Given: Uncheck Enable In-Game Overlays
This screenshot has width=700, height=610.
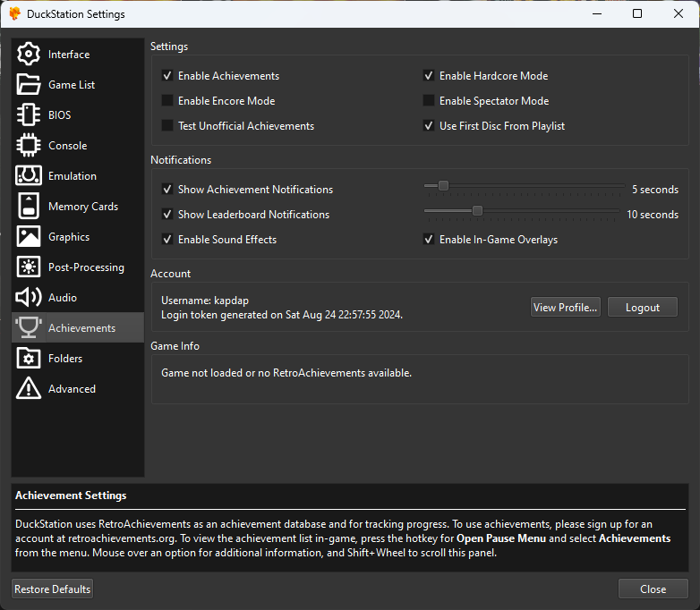Looking at the screenshot, I should point(429,239).
